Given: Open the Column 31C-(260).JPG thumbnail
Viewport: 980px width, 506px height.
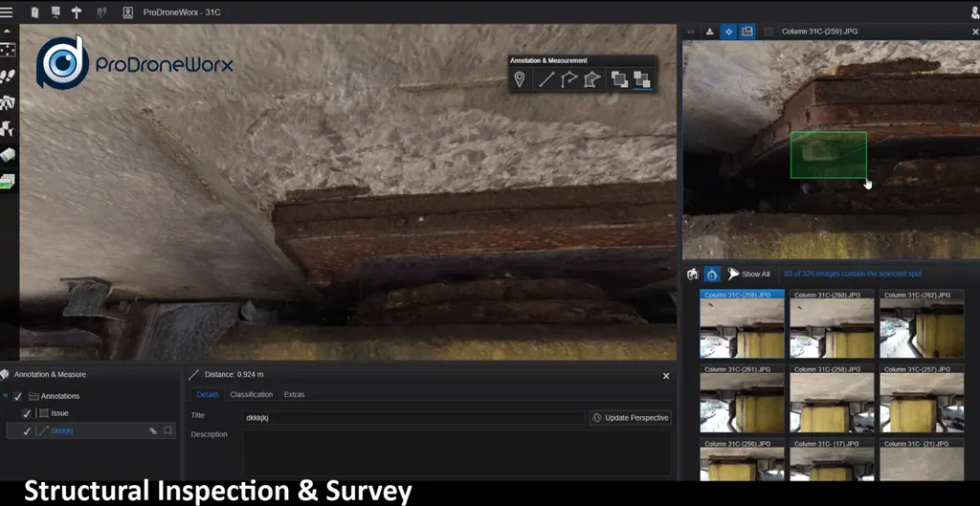Looking at the screenshot, I should (831, 326).
